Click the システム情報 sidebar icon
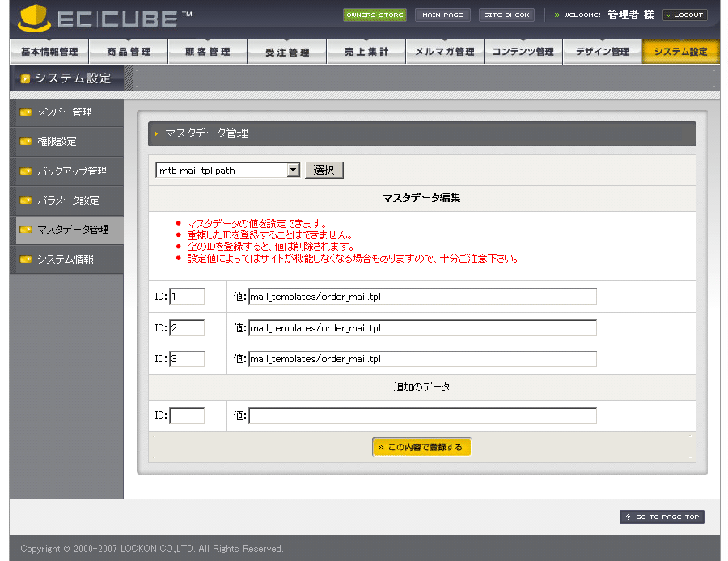 point(26,259)
